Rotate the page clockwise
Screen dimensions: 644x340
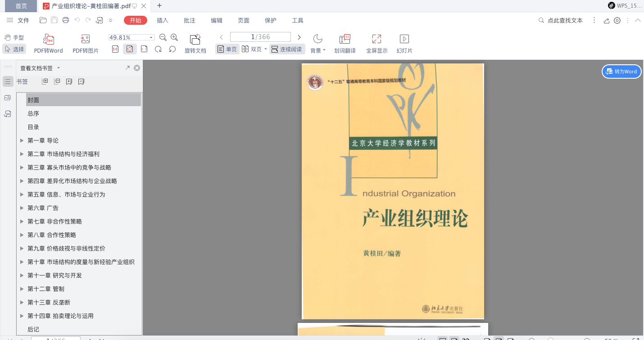(x=158, y=49)
